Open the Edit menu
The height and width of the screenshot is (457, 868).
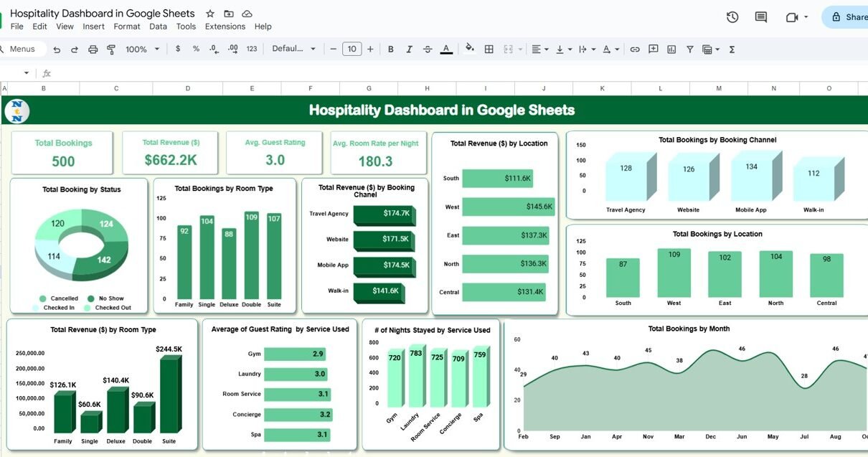tap(39, 27)
